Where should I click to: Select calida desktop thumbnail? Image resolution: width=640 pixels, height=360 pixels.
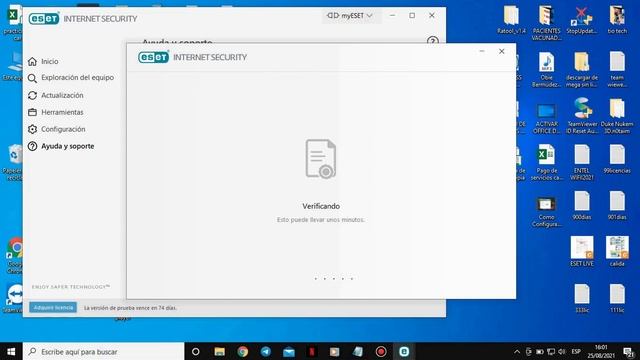(x=617, y=251)
